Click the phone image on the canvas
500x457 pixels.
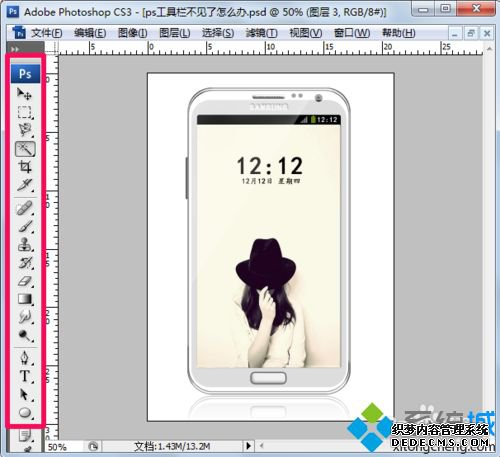click(269, 241)
